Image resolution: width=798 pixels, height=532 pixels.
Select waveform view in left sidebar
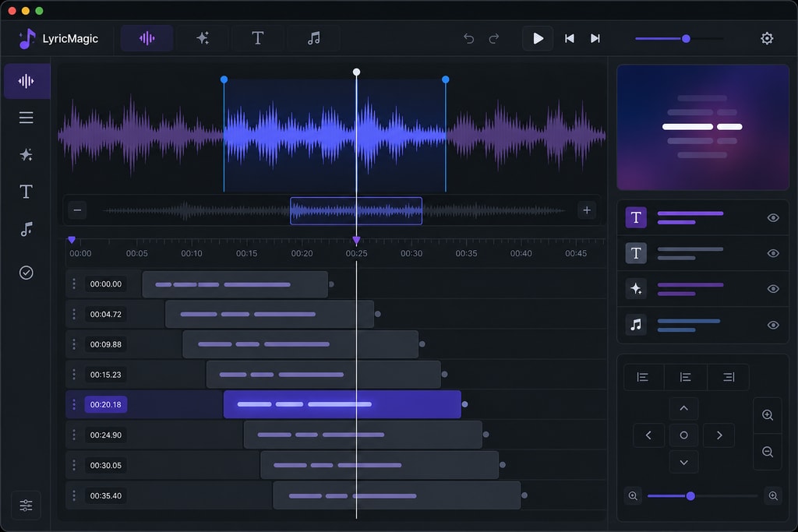26,81
